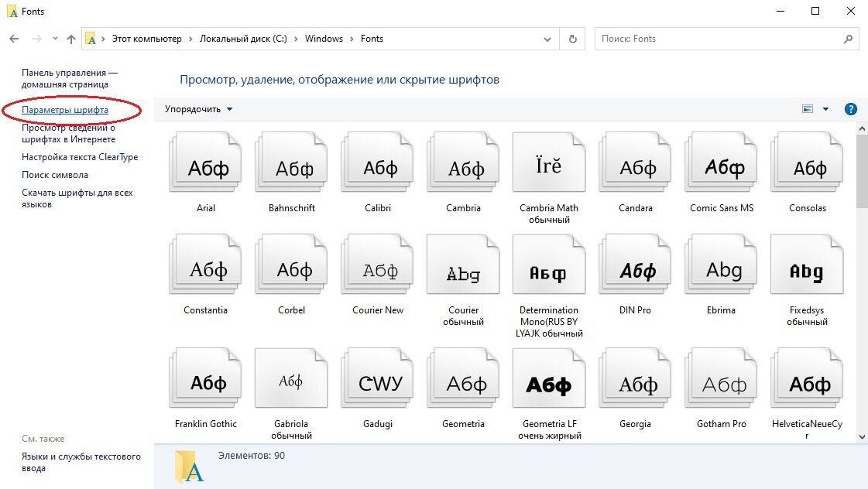Select the Fixedsys обычный font icon

(807, 265)
